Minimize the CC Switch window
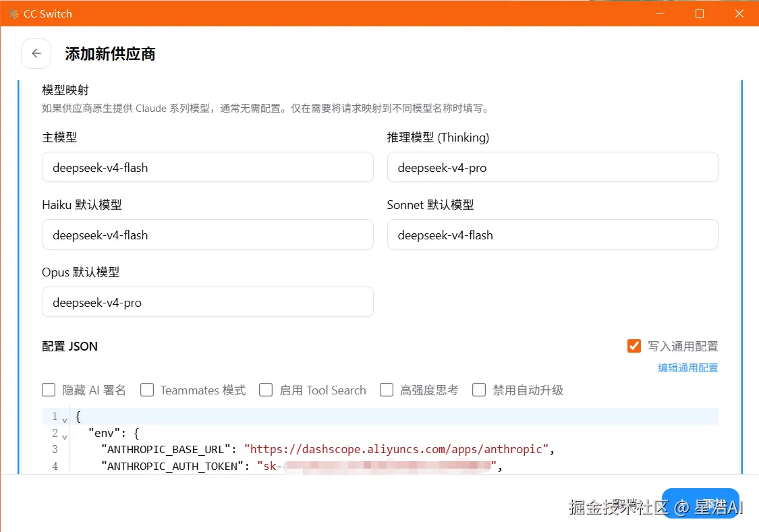759x532 pixels. (x=660, y=13)
